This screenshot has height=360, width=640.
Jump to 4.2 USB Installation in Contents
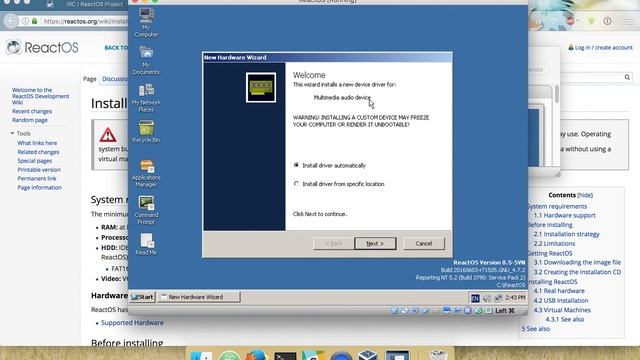561,300
